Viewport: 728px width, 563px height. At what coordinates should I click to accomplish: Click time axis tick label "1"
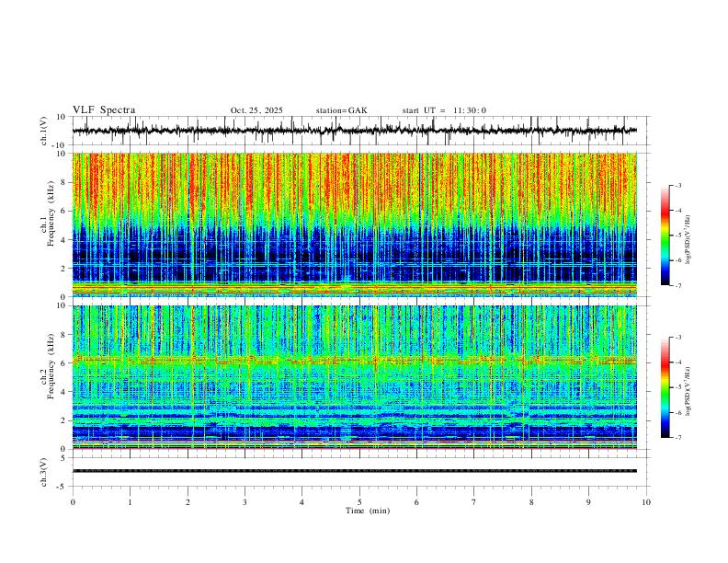130,502
